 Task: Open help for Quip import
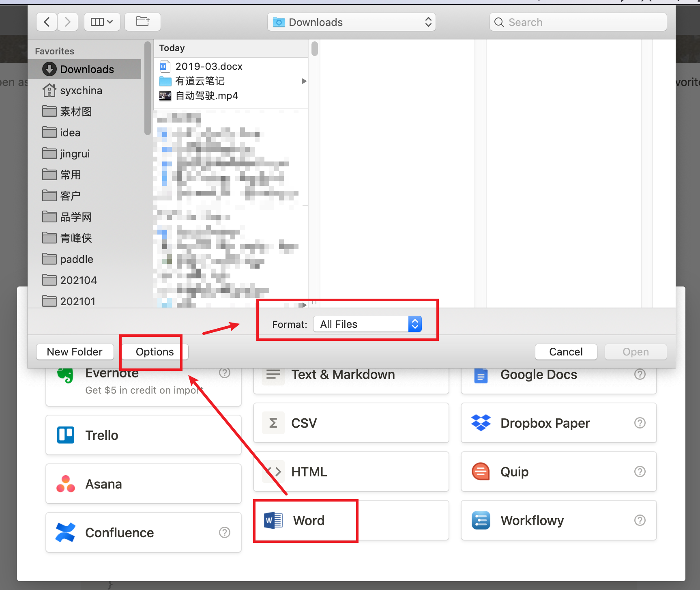click(640, 472)
